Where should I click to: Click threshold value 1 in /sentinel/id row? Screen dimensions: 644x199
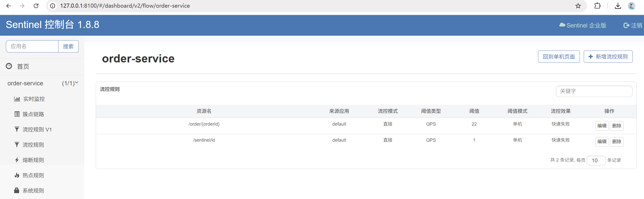(x=474, y=140)
